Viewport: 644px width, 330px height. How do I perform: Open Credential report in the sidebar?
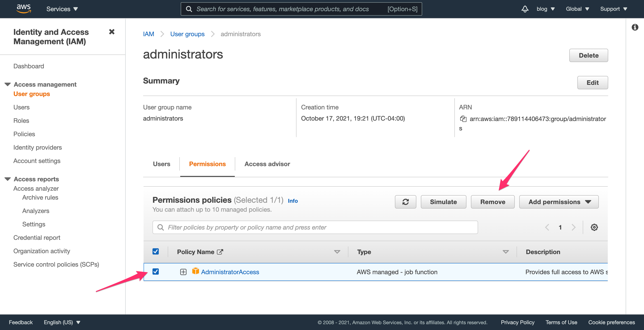(37, 238)
